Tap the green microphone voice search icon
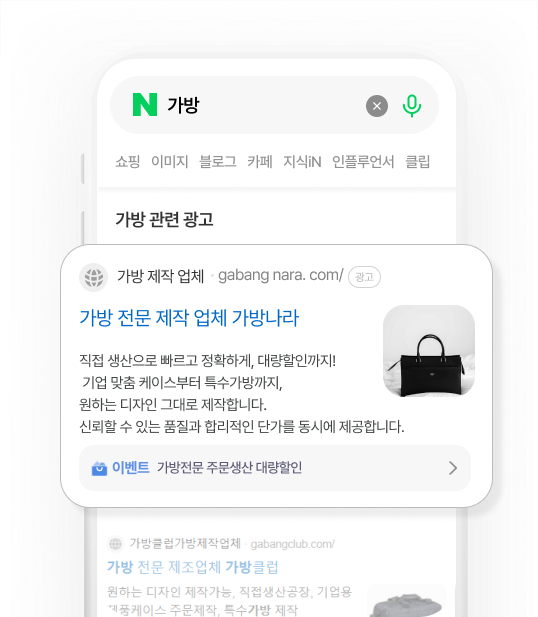Image resolution: width=538 pixels, height=617 pixels. [x=412, y=106]
